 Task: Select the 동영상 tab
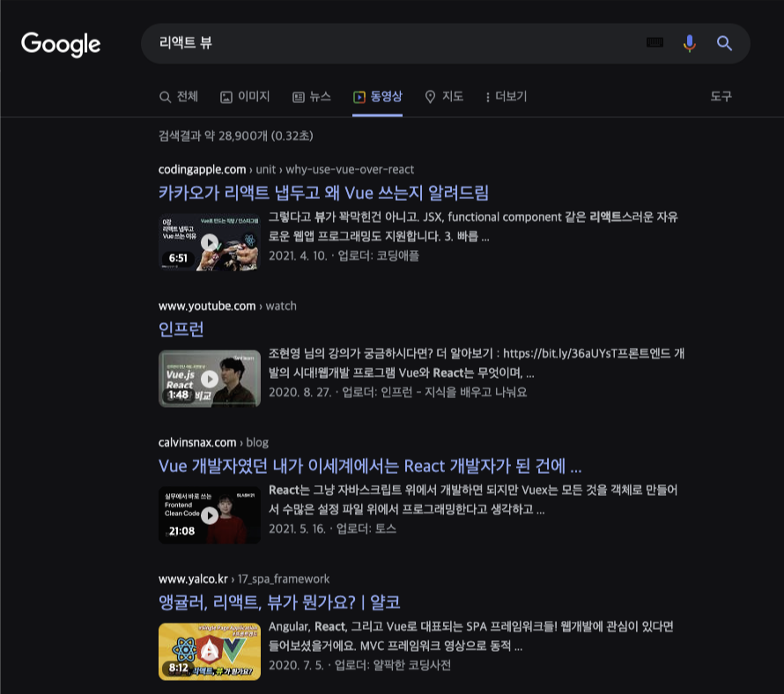click(x=378, y=97)
